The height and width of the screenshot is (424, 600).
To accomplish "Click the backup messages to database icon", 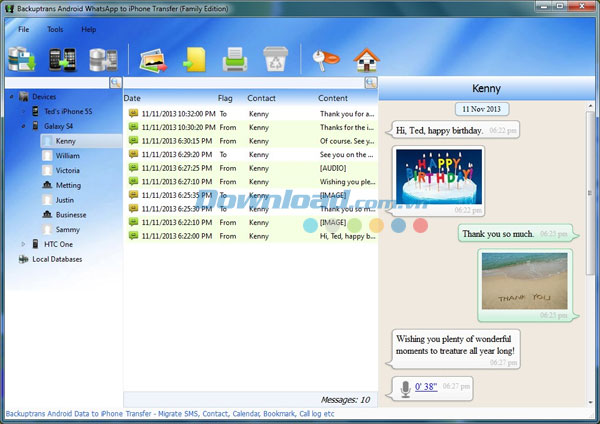I will (22, 59).
